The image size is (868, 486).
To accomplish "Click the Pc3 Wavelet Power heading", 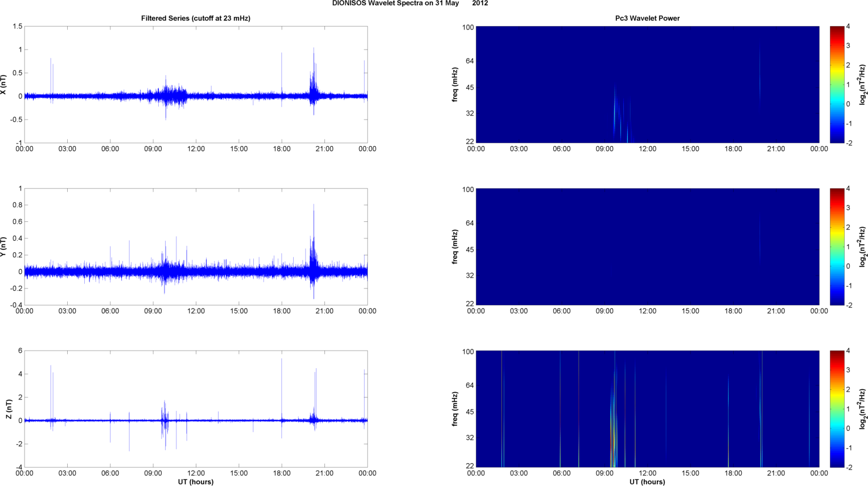I will click(647, 18).
